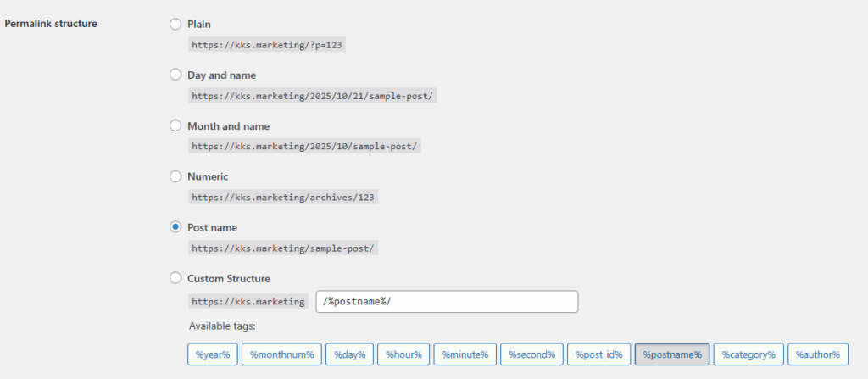
Task: Click the %hour% tag button
Action: (x=403, y=354)
